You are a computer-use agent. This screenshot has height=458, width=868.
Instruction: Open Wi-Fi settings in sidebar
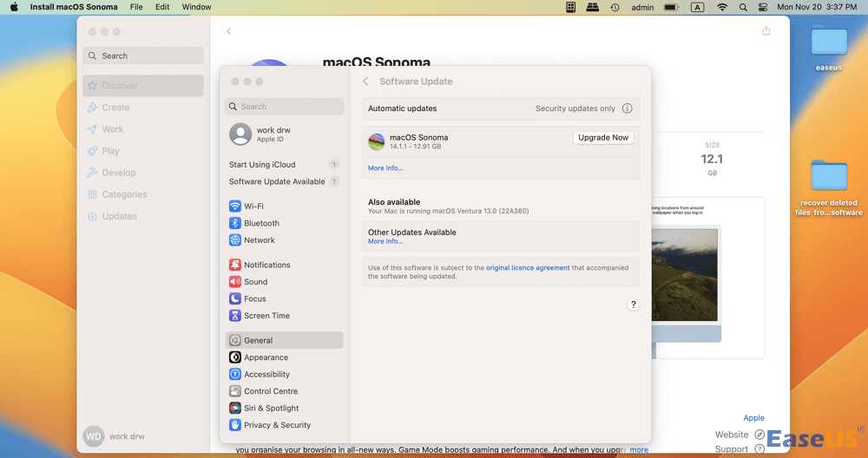click(x=253, y=206)
